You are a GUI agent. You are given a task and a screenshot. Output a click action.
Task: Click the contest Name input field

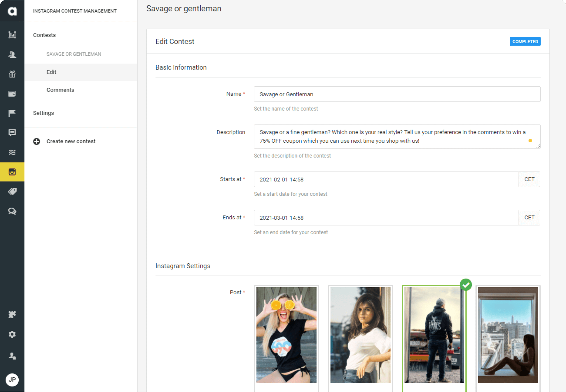[x=397, y=94]
